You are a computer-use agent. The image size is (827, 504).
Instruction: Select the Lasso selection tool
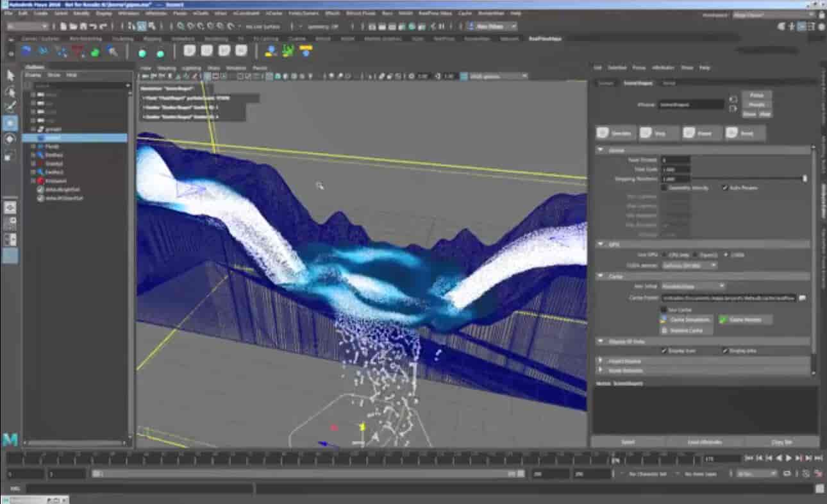[10, 90]
